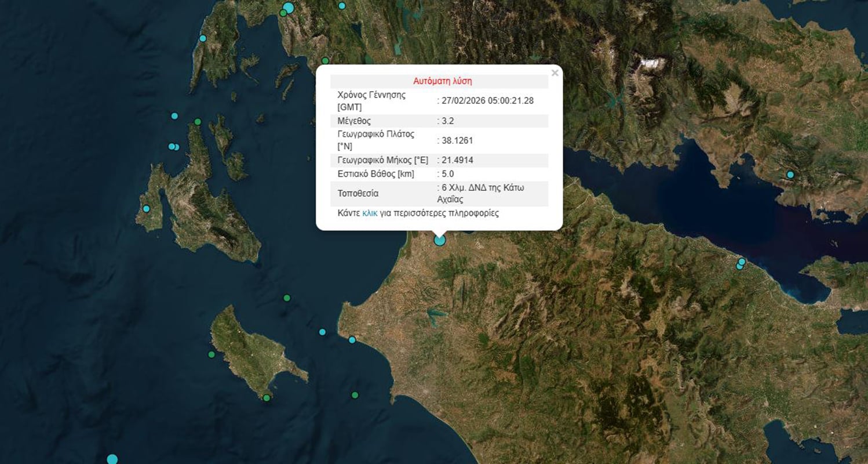Image resolution: width=868 pixels, height=464 pixels.
Task: Select large cyan marker at bottom-left map edge
Action: click(112, 459)
